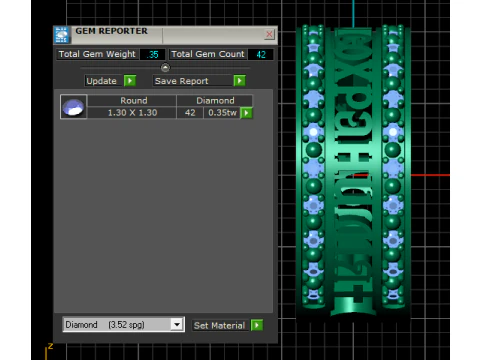
Task: Click the green arrow beside Update
Action: 130,81
